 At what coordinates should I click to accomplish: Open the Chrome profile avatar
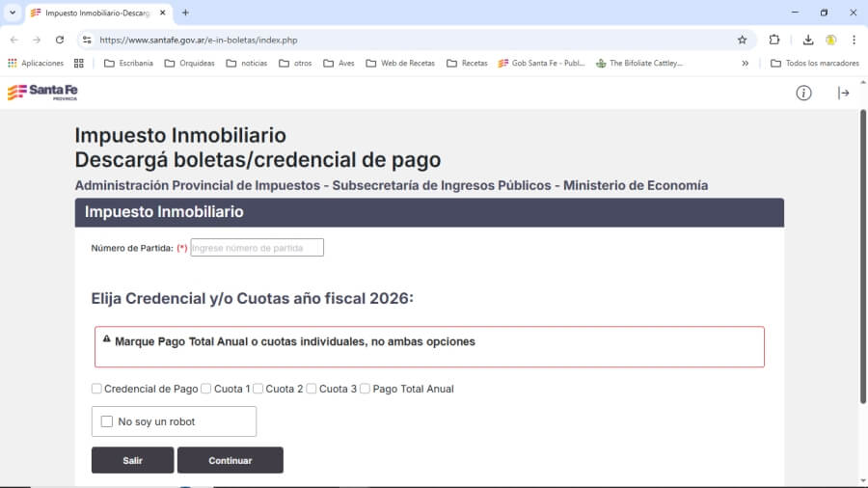click(830, 40)
